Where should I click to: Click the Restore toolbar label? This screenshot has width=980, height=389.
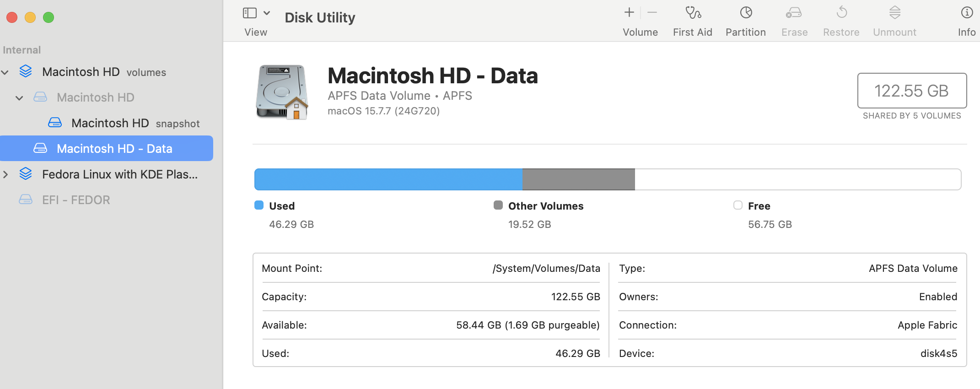click(x=841, y=32)
